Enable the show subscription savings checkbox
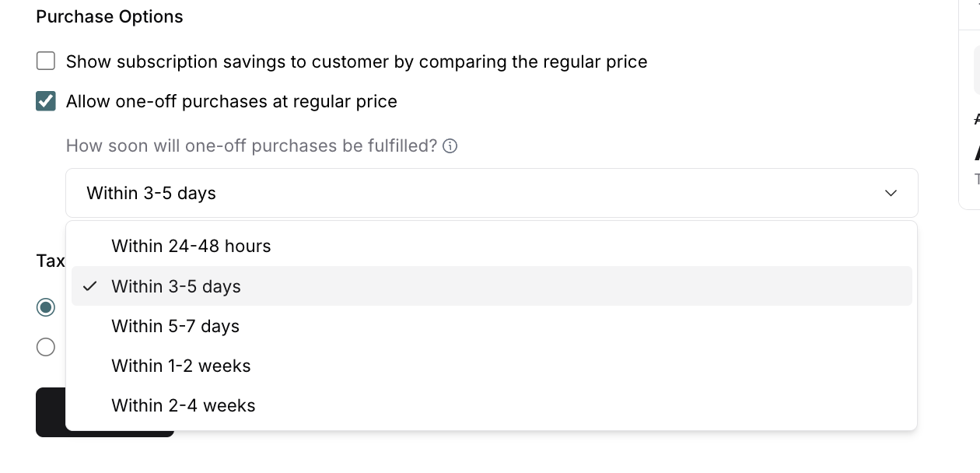The height and width of the screenshot is (473, 980). (x=46, y=61)
